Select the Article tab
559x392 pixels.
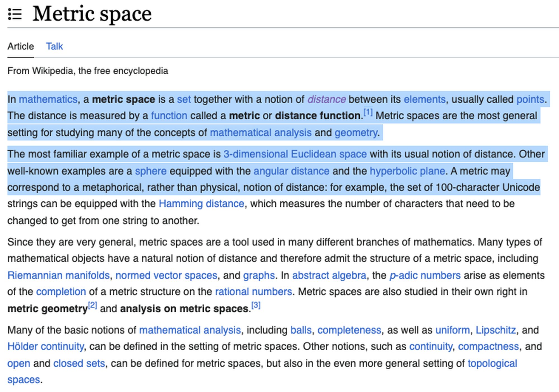(x=21, y=46)
